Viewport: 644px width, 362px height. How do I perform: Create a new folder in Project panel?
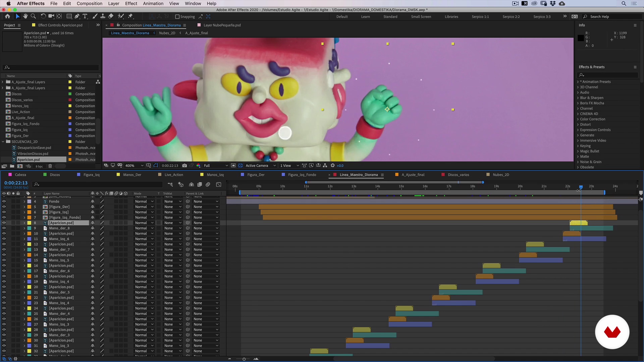12,166
